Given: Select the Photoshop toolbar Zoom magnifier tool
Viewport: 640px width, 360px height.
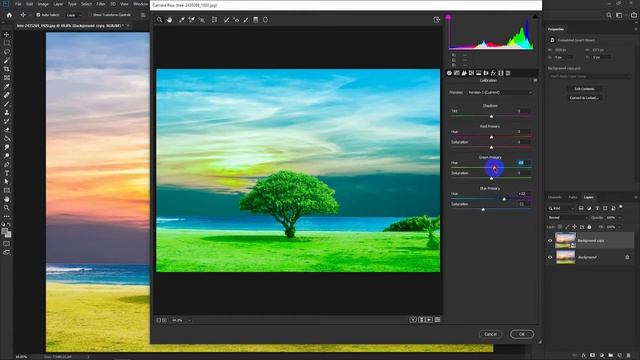Looking at the screenshot, I should (7, 208).
